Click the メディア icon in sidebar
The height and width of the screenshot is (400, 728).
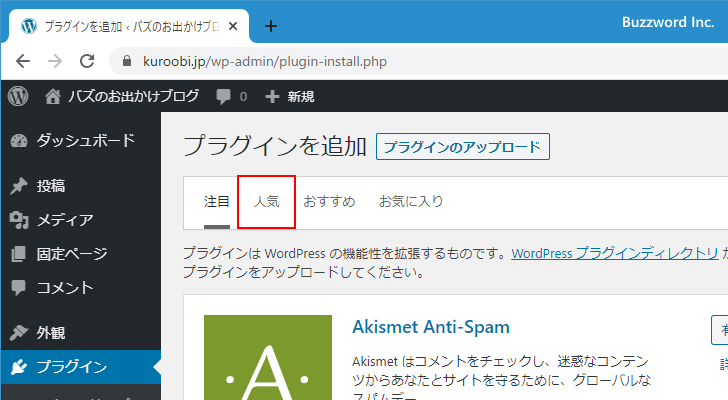tap(19, 220)
